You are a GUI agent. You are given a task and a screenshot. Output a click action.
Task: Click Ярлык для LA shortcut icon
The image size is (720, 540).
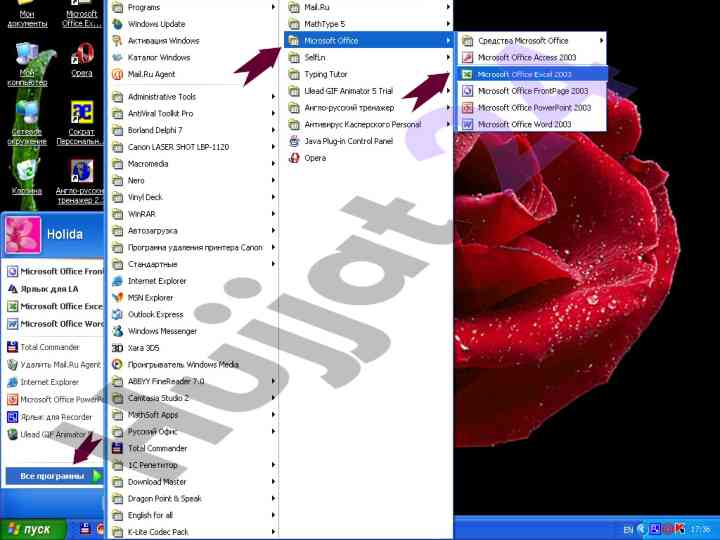(x=12, y=289)
